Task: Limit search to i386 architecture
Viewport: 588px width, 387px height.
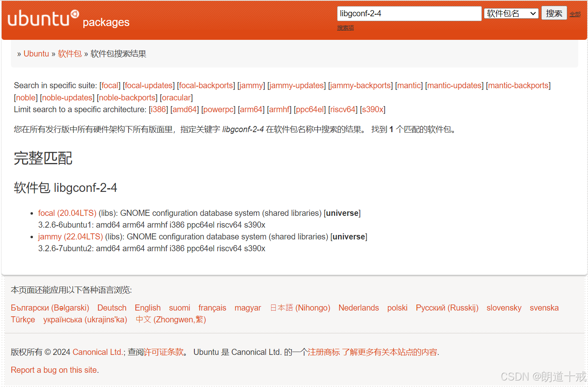Action: coord(159,109)
